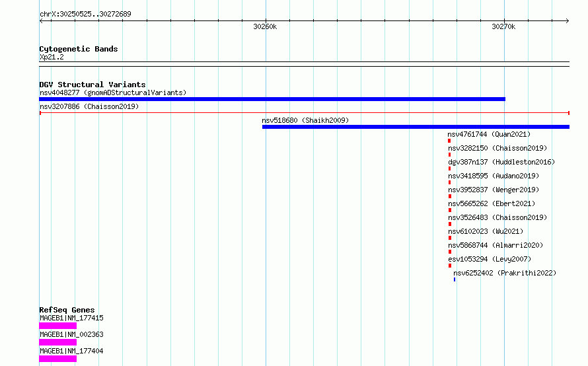Click the nsv4048277 gnomADStructuralVariants label
588x366 pixels.
click(113, 92)
